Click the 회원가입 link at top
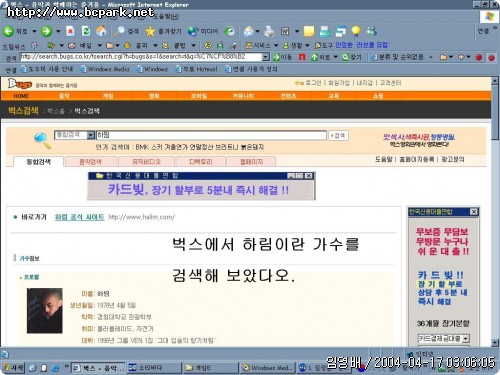The width and height of the screenshot is (500, 375). click(339, 83)
